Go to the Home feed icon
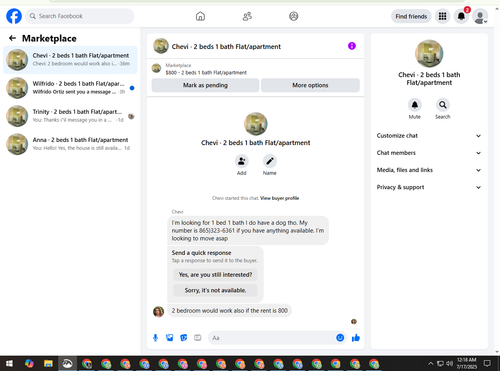The width and height of the screenshot is (500, 371). [x=200, y=16]
